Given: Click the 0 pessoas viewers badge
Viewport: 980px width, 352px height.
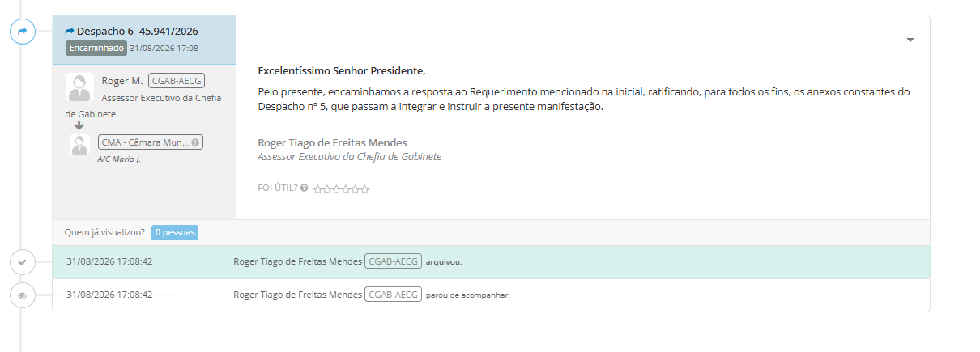Looking at the screenshot, I should pos(175,232).
